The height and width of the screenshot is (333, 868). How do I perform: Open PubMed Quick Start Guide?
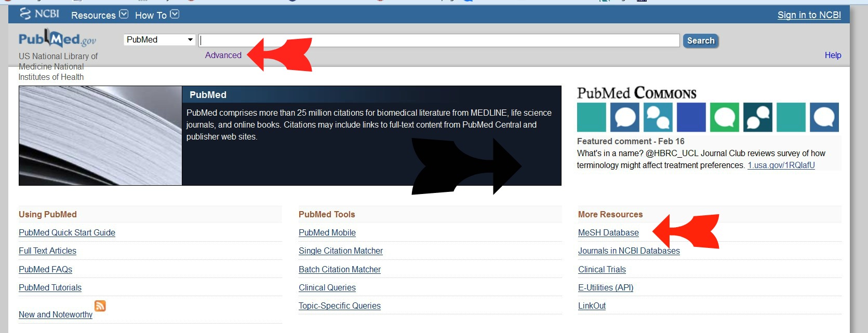(67, 232)
